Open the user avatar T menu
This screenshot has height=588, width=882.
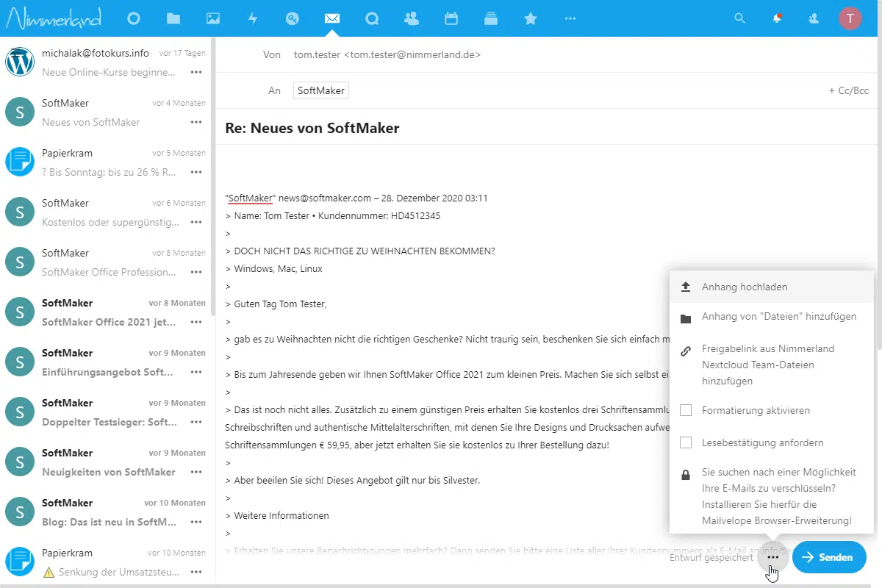pyautogui.click(x=850, y=18)
